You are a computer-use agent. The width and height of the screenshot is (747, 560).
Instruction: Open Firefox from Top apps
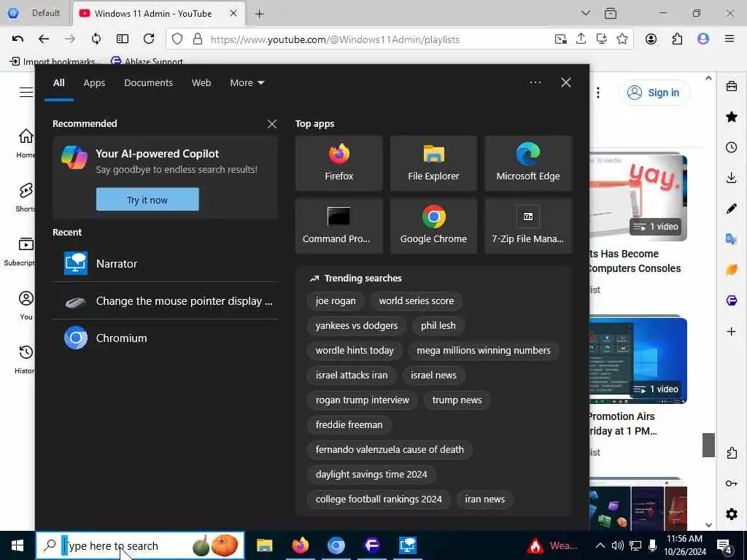tap(338, 163)
